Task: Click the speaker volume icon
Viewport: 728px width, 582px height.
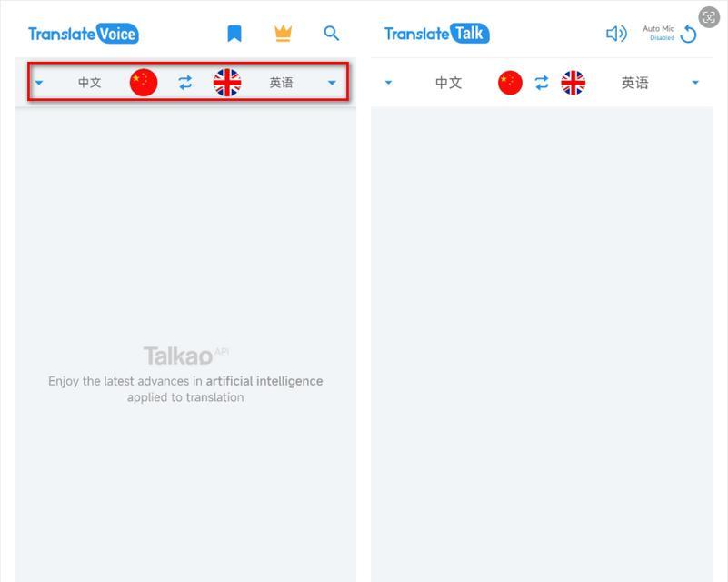Action: [x=616, y=34]
